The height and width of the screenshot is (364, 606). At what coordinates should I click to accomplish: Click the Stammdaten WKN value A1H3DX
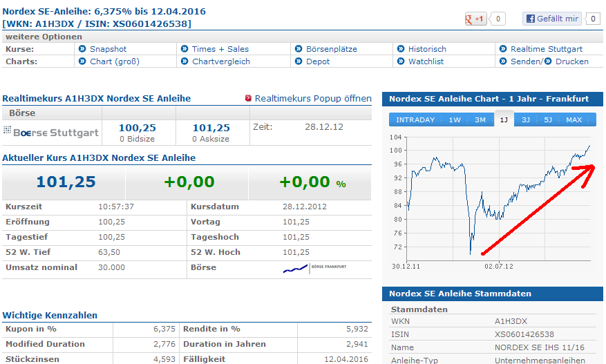(511, 321)
